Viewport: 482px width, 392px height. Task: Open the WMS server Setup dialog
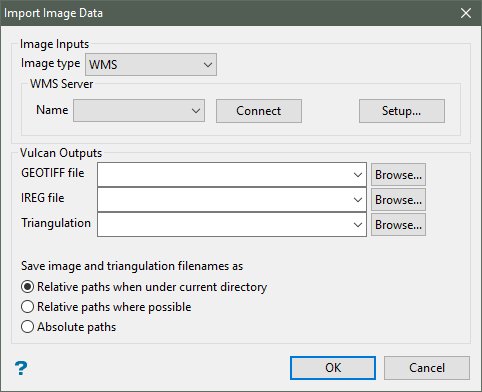tap(402, 111)
